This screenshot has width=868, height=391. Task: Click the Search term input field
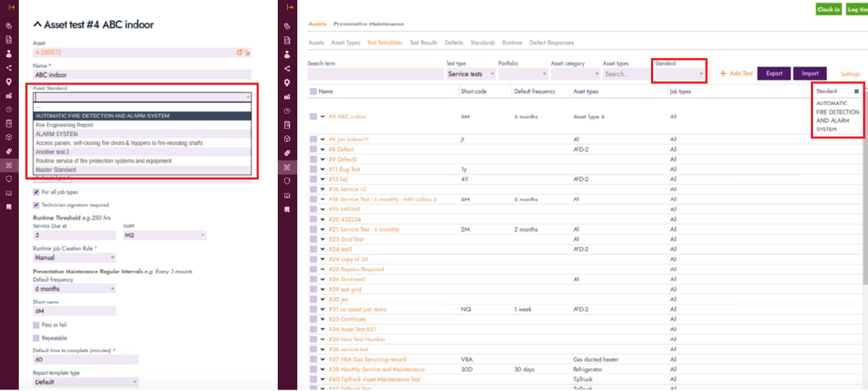click(375, 74)
